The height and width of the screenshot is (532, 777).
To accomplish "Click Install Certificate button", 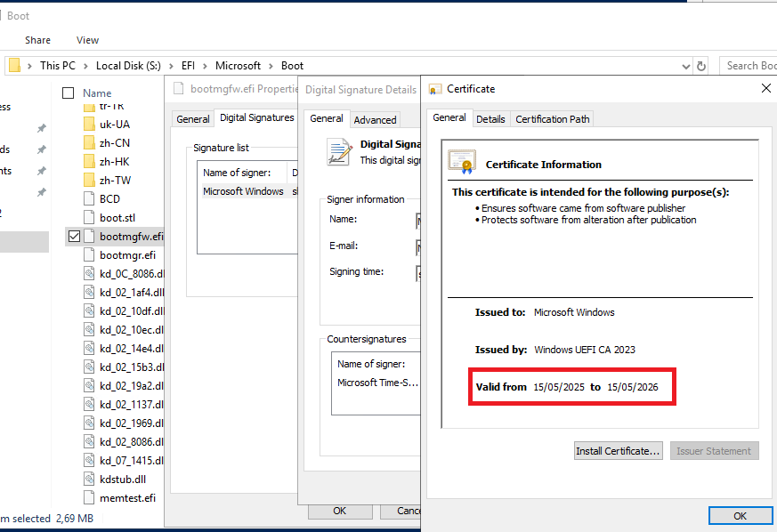I will (x=618, y=451).
